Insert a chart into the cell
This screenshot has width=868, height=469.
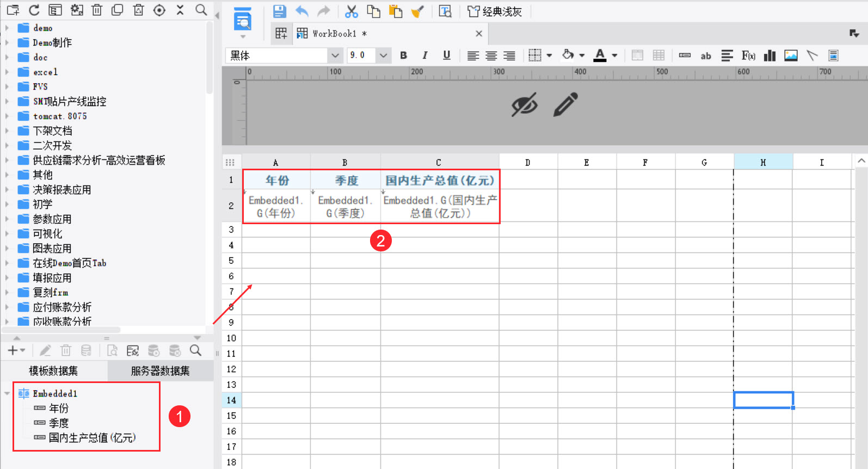[769, 55]
